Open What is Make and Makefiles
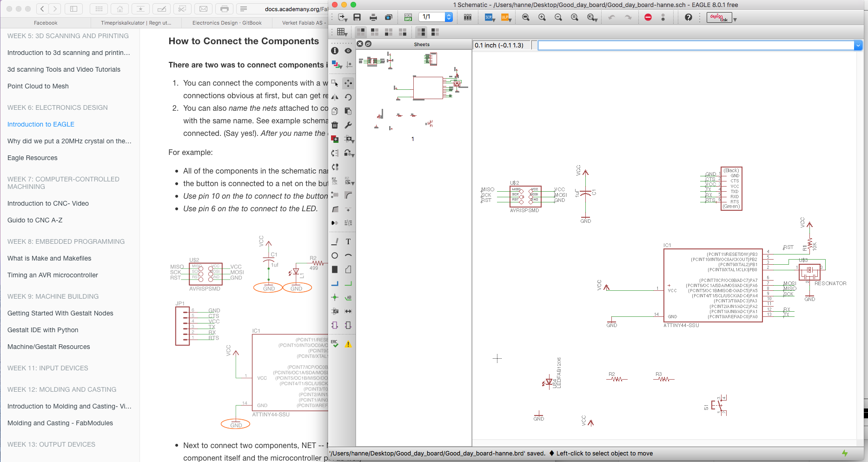The width and height of the screenshot is (868, 462). [49, 258]
